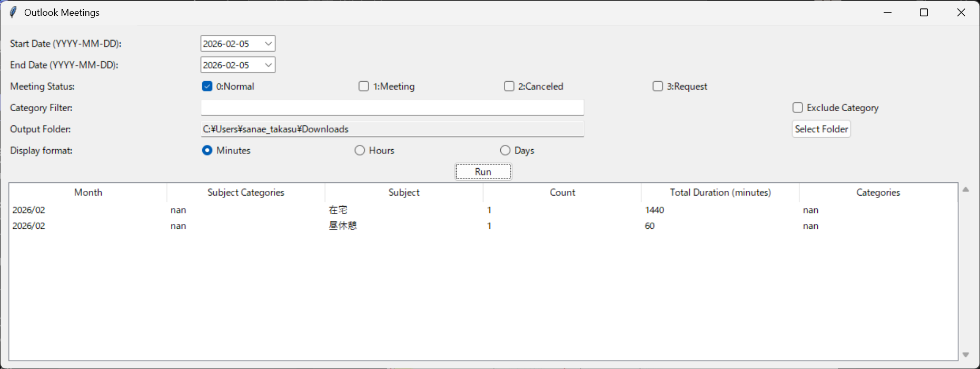Select the Hours display format
Image resolution: width=980 pixels, height=369 pixels.
click(x=360, y=150)
